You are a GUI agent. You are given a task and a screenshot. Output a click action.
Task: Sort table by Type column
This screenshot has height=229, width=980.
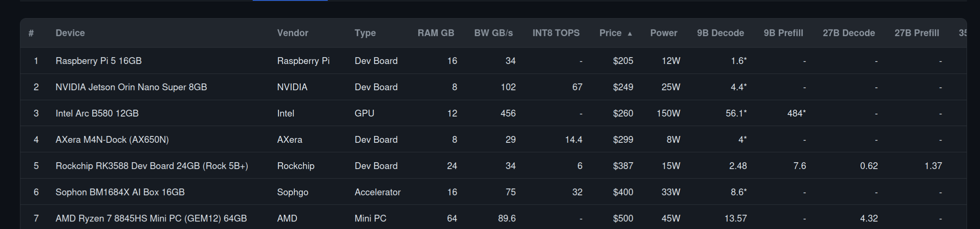click(x=365, y=33)
